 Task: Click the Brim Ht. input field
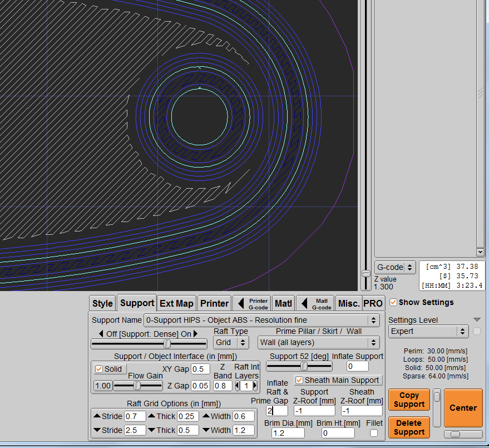coord(338,433)
